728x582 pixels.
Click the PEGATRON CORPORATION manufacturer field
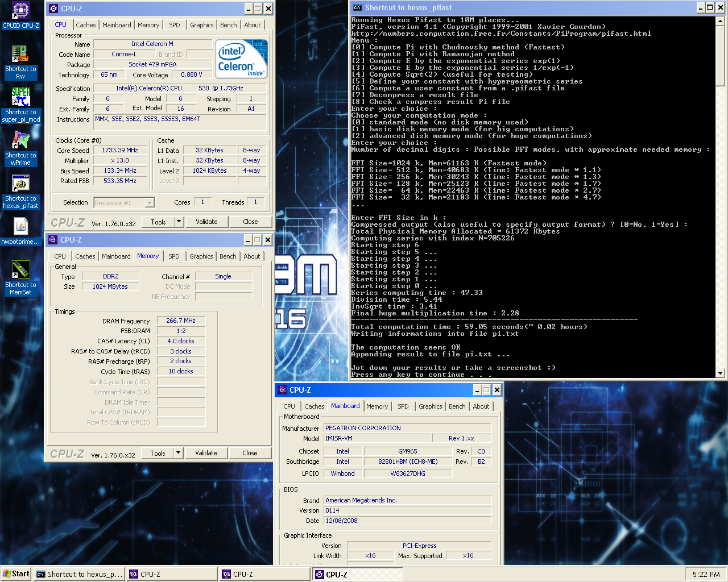(408, 428)
